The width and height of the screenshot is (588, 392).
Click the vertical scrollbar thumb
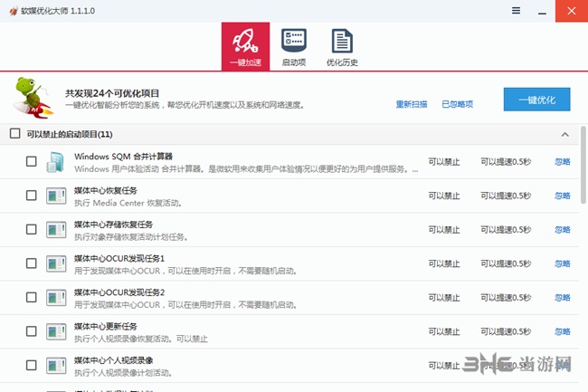[x=583, y=165]
